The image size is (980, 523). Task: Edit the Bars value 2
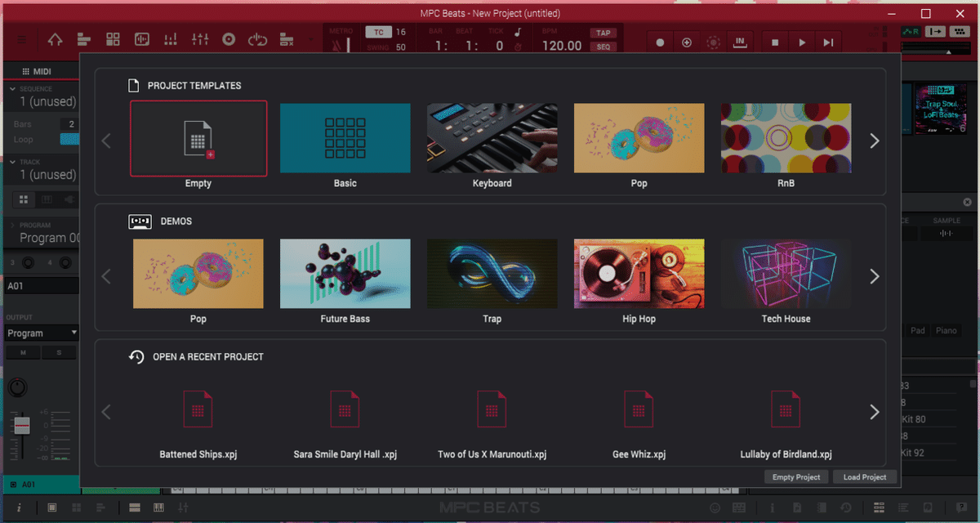tap(70, 124)
